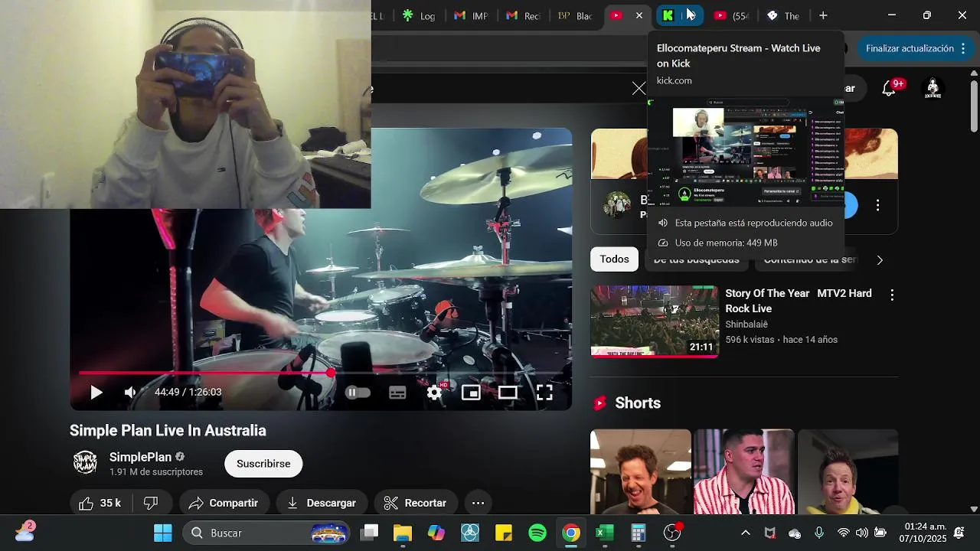Switch to theater mode

508,393
